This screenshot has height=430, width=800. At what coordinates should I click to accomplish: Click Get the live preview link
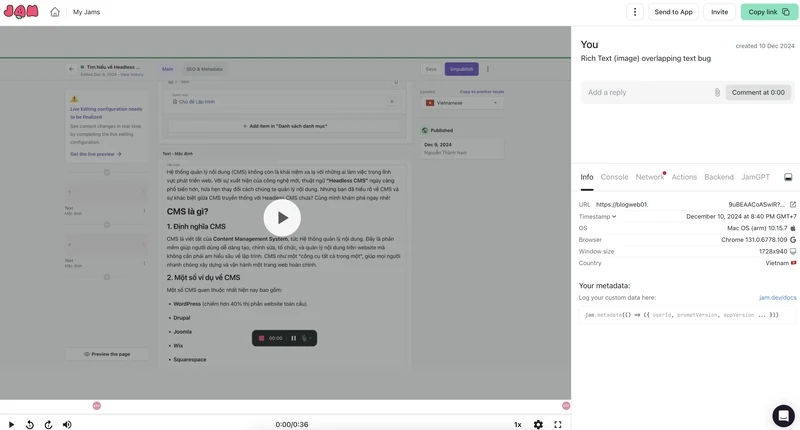tap(95, 154)
